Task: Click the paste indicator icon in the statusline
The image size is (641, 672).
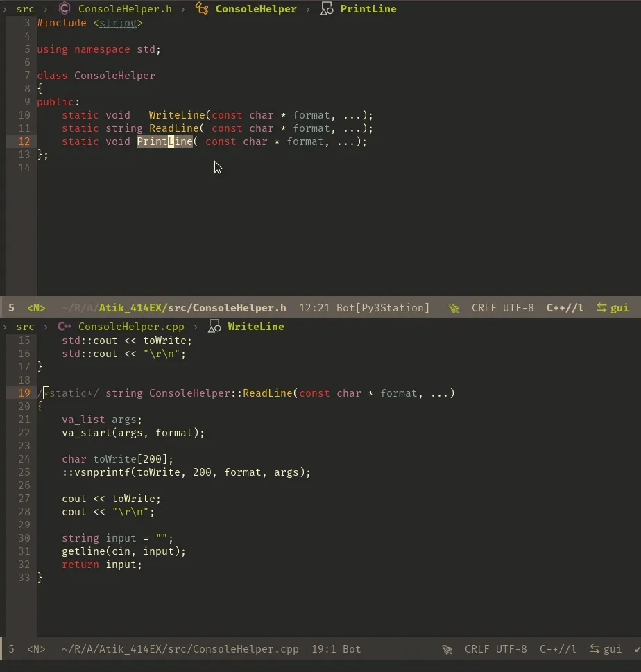Action: tap(454, 307)
